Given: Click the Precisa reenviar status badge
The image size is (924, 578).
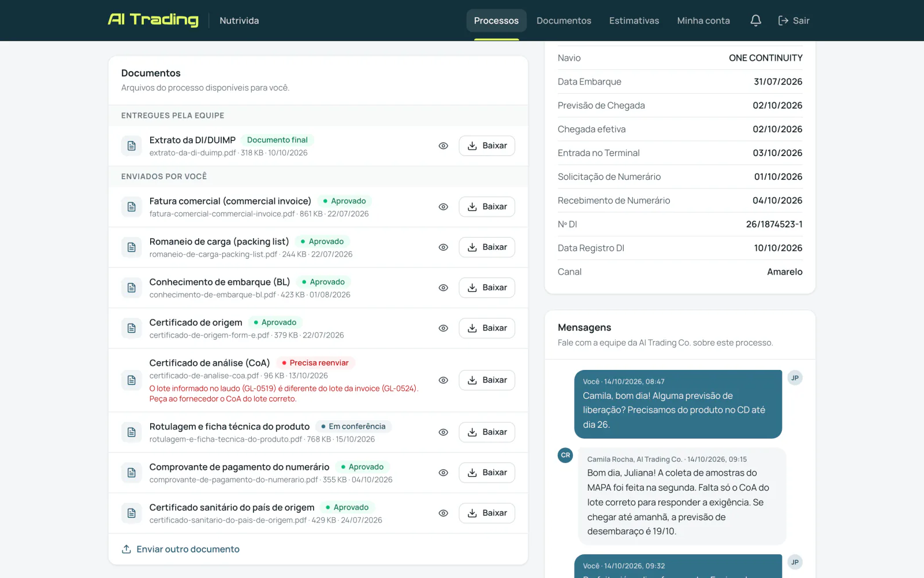Looking at the screenshot, I should [315, 363].
